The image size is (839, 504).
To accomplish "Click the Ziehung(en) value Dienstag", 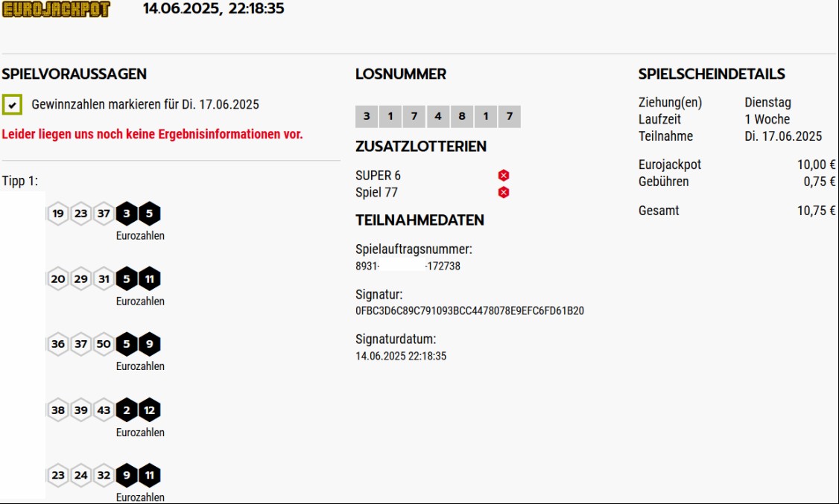I will (767, 102).
